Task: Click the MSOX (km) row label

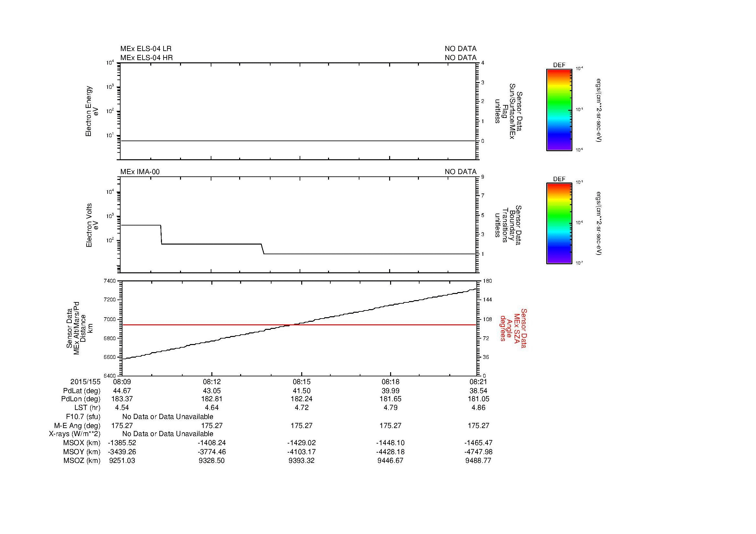Action: 82,443
